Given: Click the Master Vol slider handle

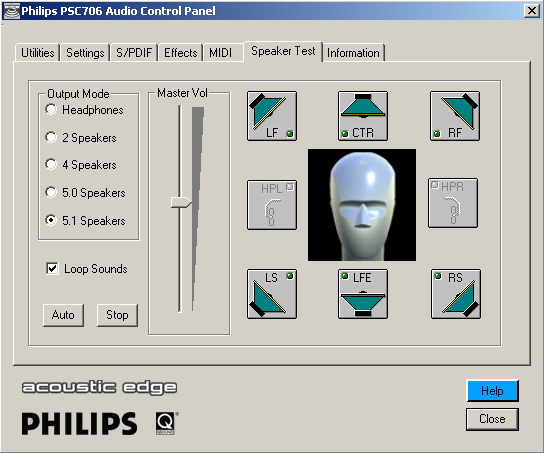Looking at the screenshot, I should coord(181,203).
